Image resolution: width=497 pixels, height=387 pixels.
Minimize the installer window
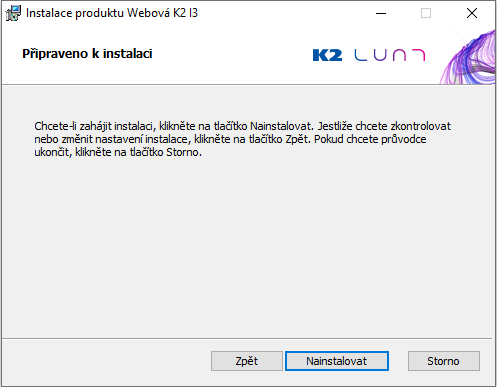[x=381, y=13]
